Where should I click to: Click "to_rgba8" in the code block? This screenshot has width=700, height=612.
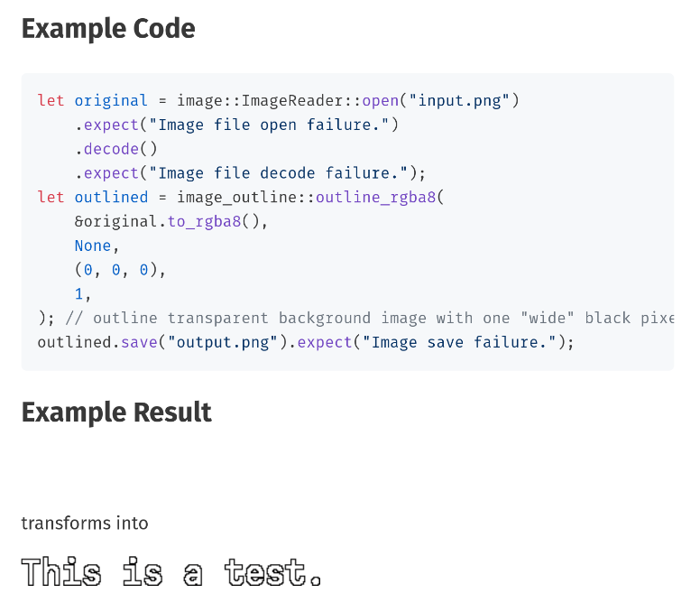[x=204, y=221]
